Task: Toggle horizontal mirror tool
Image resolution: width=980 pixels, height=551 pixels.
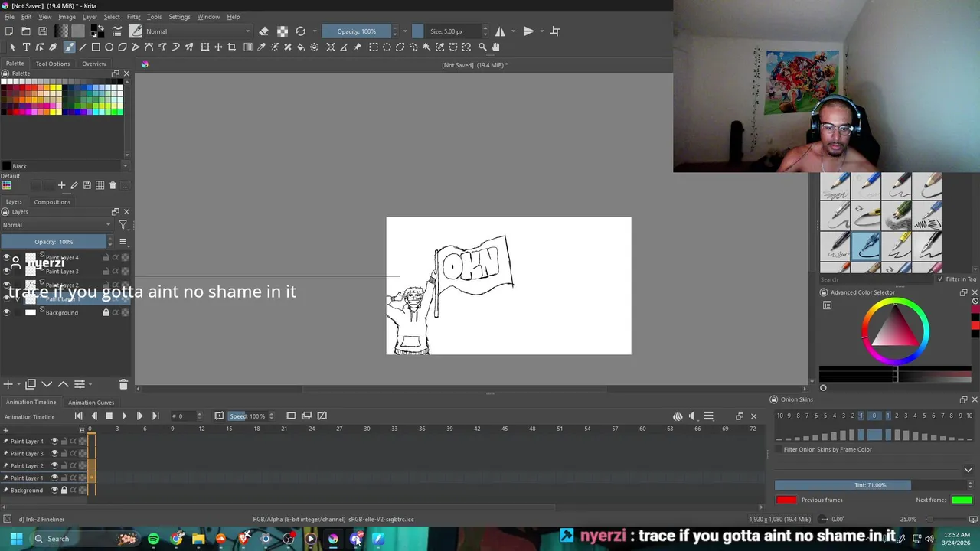Action: point(500,31)
